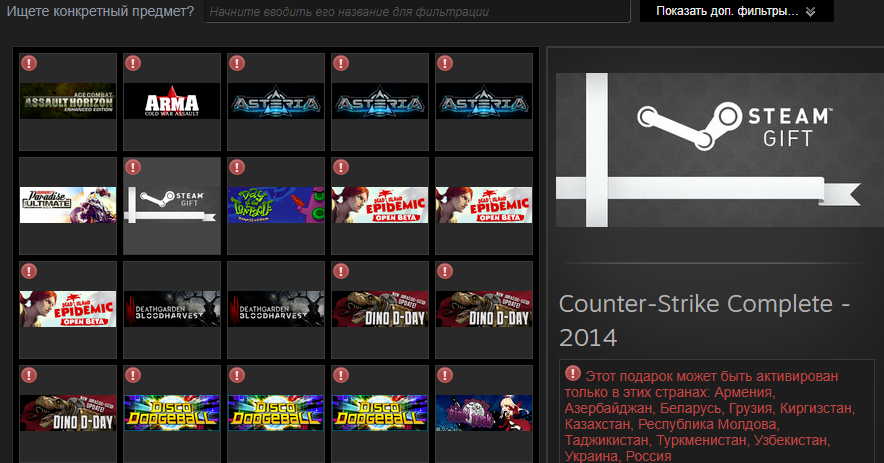Click the region restriction text starting with 'Этот подарок'

(710, 416)
